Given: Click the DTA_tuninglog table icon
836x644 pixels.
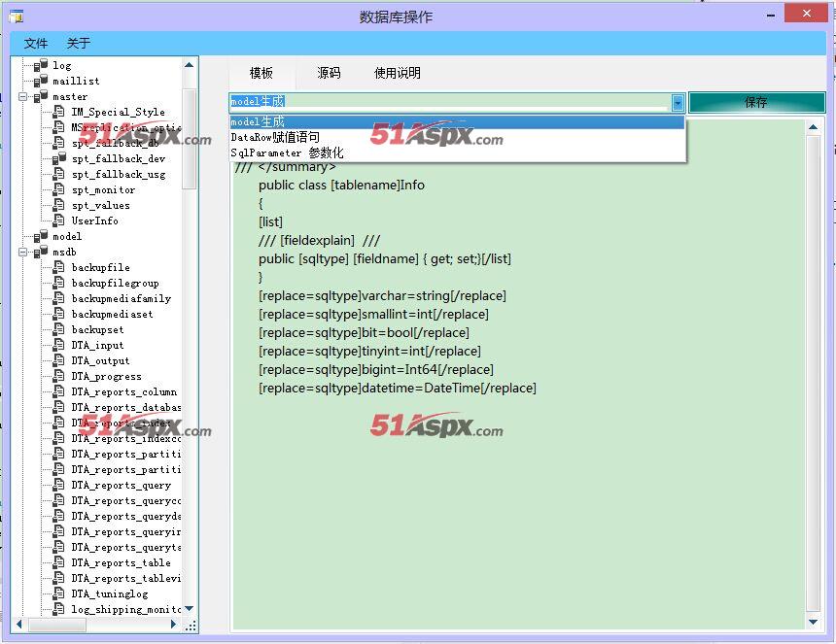Looking at the screenshot, I should (59, 593).
